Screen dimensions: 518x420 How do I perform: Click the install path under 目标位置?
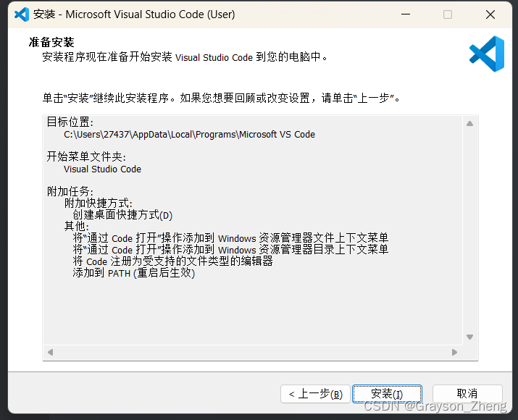coord(189,134)
